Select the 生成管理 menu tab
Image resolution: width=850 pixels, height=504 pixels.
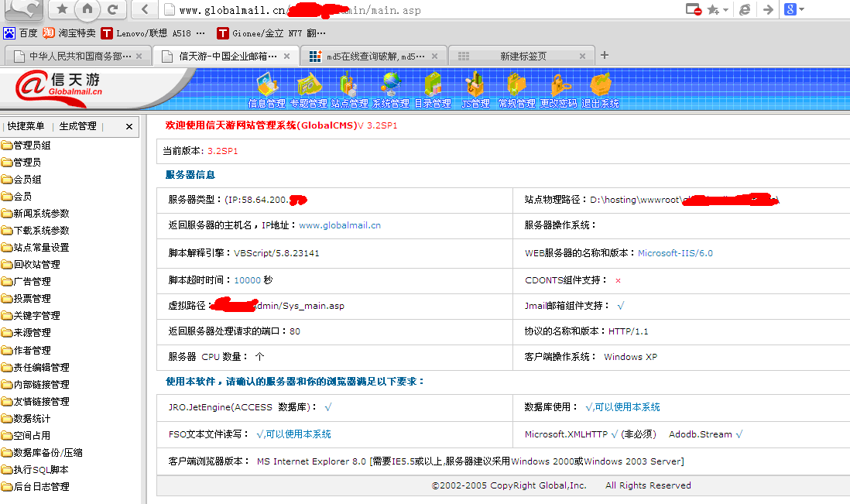click(x=77, y=126)
